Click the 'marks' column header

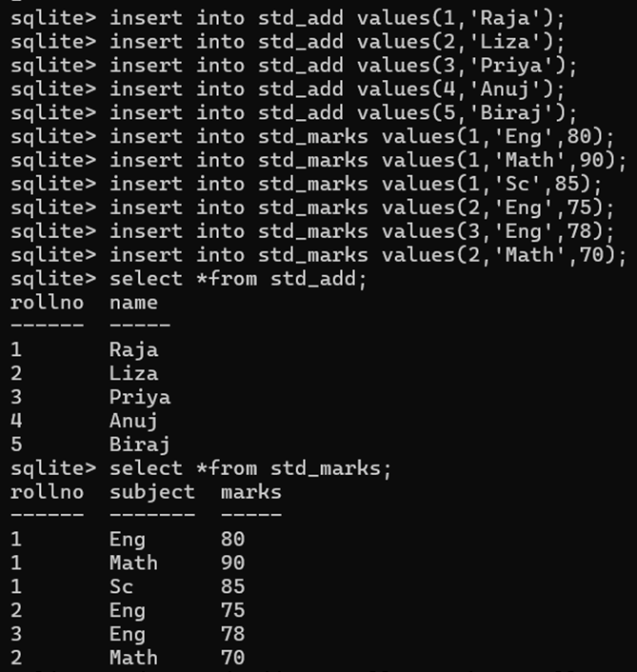tap(250, 493)
